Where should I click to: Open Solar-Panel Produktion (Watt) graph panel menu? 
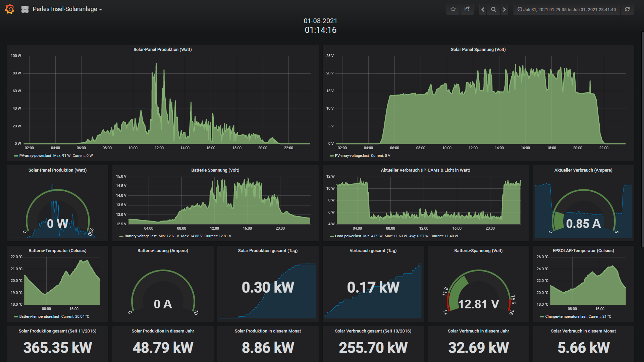coord(162,49)
